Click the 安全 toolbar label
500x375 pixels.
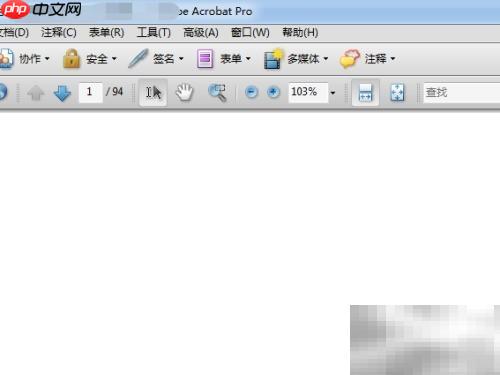[97, 59]
